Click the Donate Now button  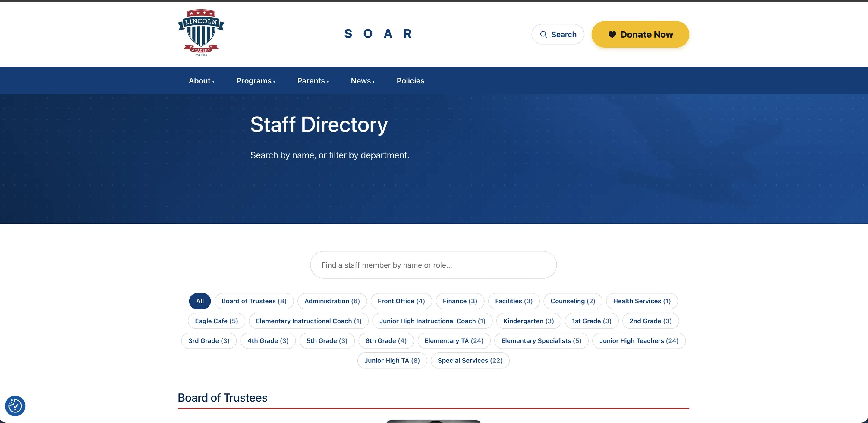click(640, 34)
